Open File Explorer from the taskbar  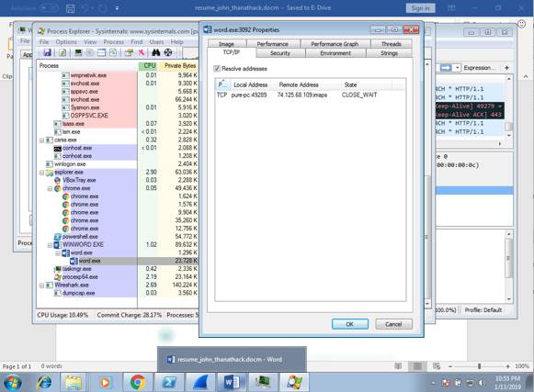[74, 382]
